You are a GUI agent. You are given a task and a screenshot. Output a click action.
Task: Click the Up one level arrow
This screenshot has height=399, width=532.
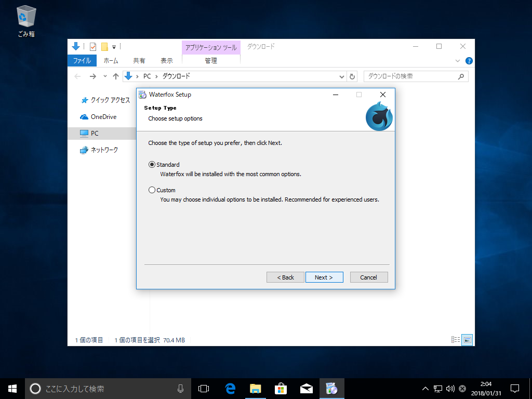[x=116, y=76]
